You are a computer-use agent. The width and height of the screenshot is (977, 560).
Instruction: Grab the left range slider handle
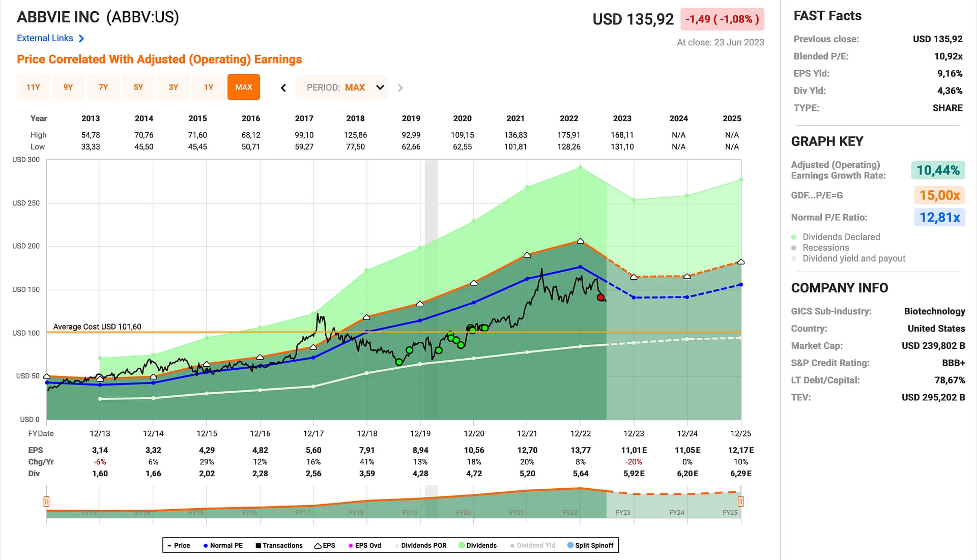tap(46, 502)
